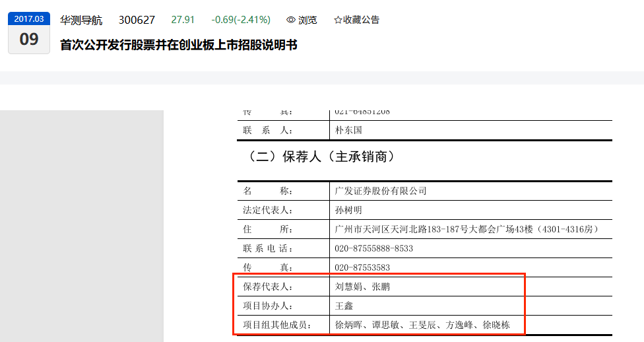Click the fax number 020-87553583

coord(362,267)
